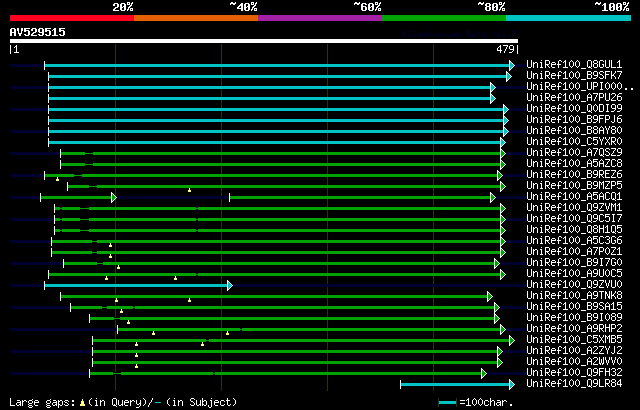
Task: Select UniRef100_B9I7G0 hit label
Action: click(574, 263)
